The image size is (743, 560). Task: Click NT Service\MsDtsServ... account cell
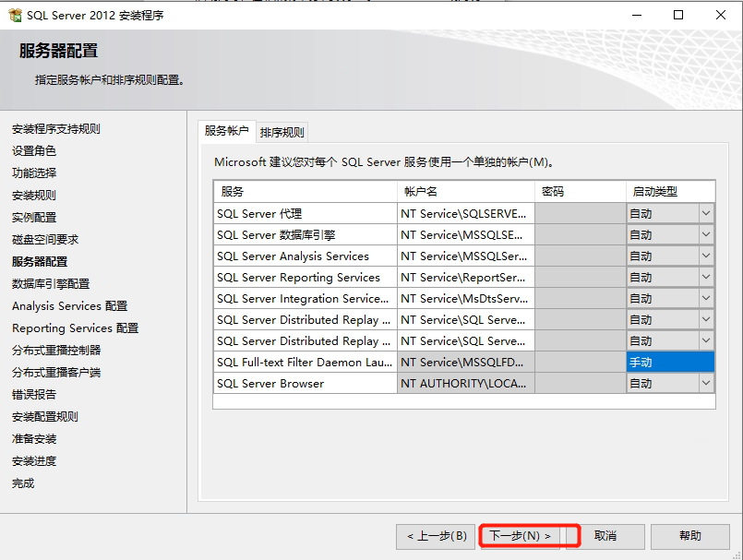click(x=466, y=299)
